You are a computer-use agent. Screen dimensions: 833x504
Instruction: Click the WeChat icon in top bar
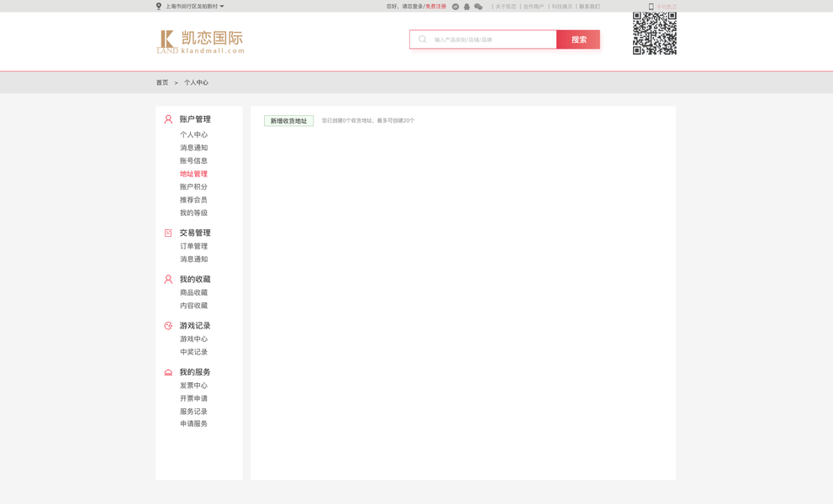(478, 6)
